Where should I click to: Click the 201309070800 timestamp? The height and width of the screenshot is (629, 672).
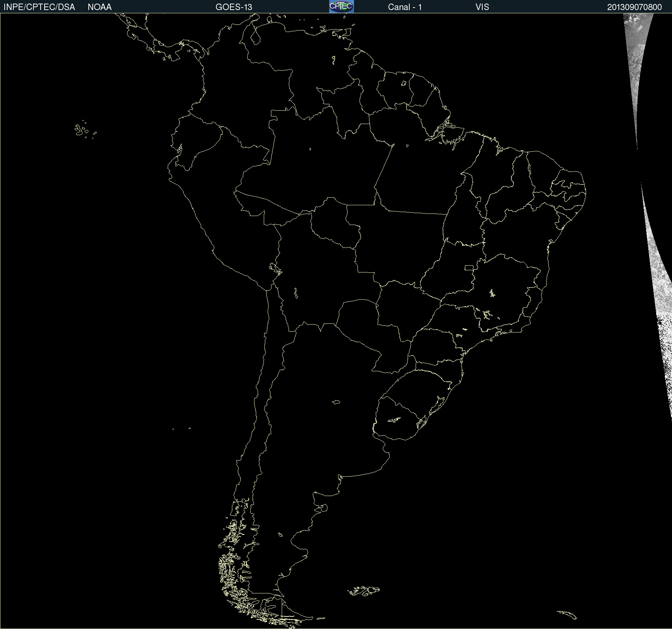tap(635, 7)
